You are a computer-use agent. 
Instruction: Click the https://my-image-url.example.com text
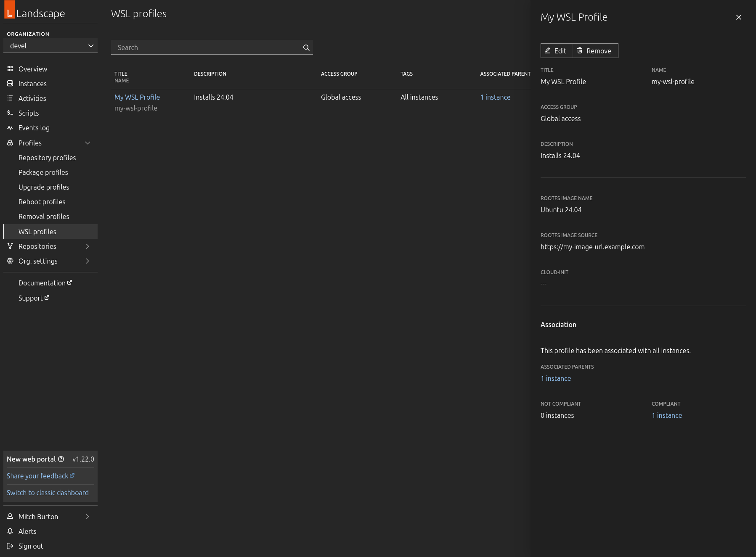(592, 247)
